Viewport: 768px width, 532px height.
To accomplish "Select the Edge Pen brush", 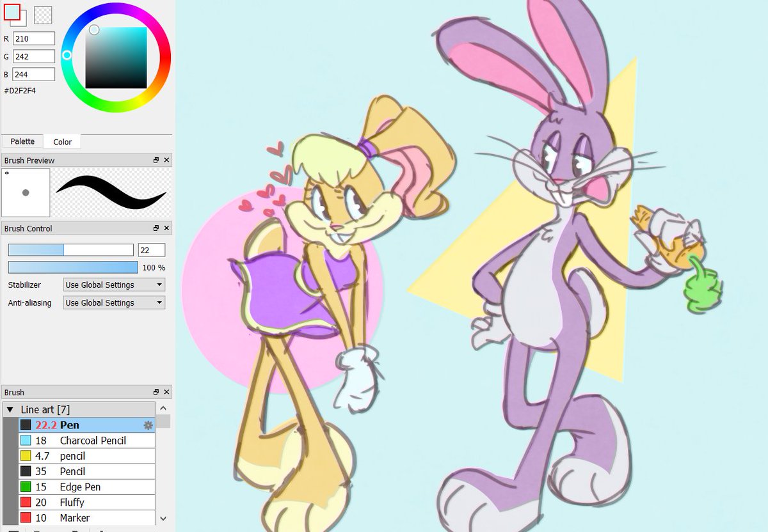I will (x=86, y=487).
